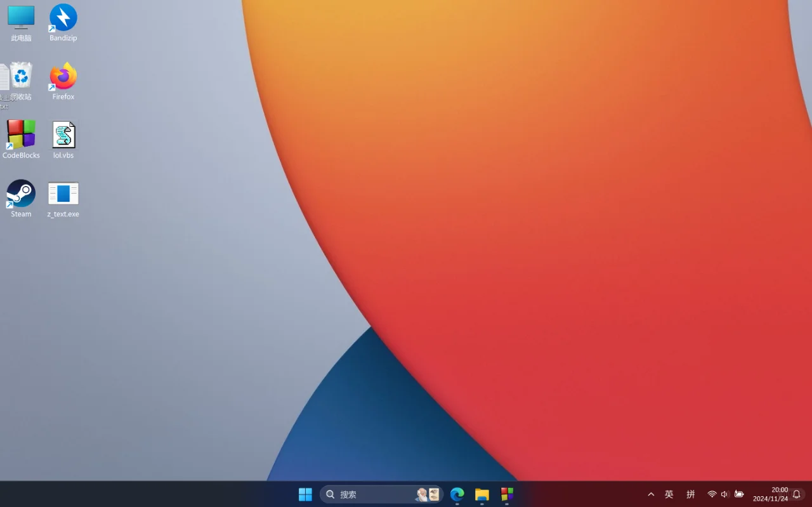This screenshot has width=812, height=507.
Task: Switch input language via the 英 indicator
Action: (x=669, y=494)
